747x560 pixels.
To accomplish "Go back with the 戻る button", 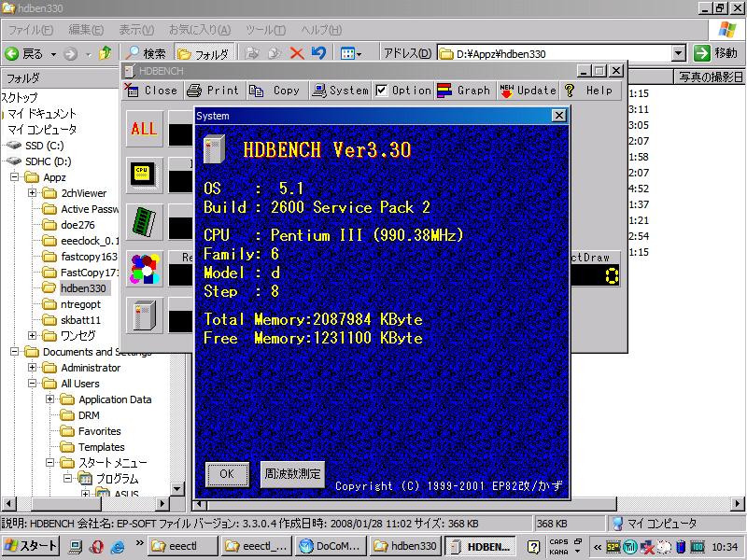I will 25,53.
